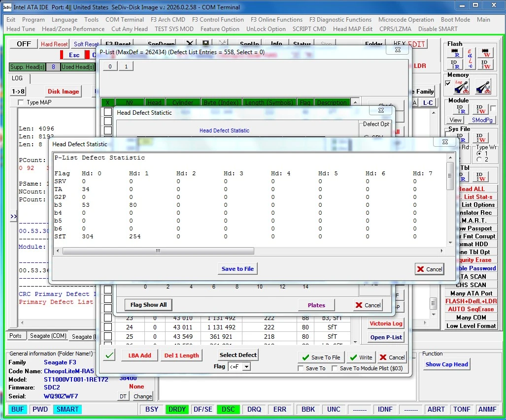Image resolution: width=506 pixels, height=420 pixels.
Task: Open the Tools menu
Action: [x=91, y=20]
